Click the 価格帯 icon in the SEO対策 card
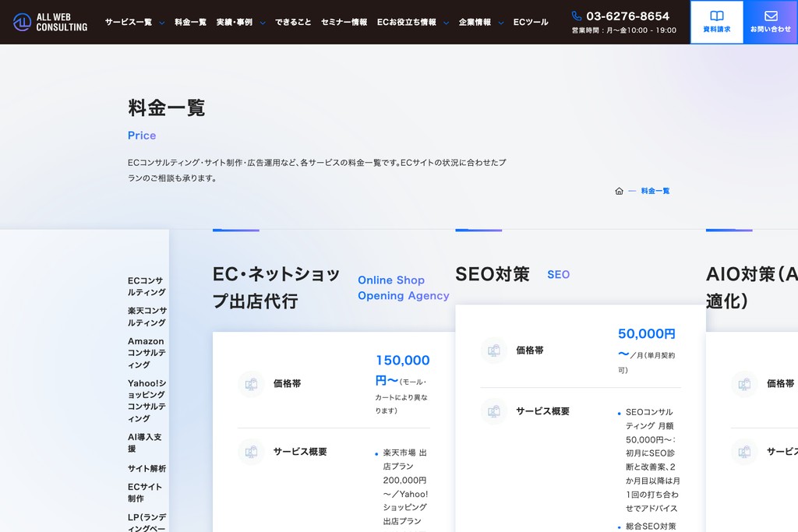 [493, 351]
